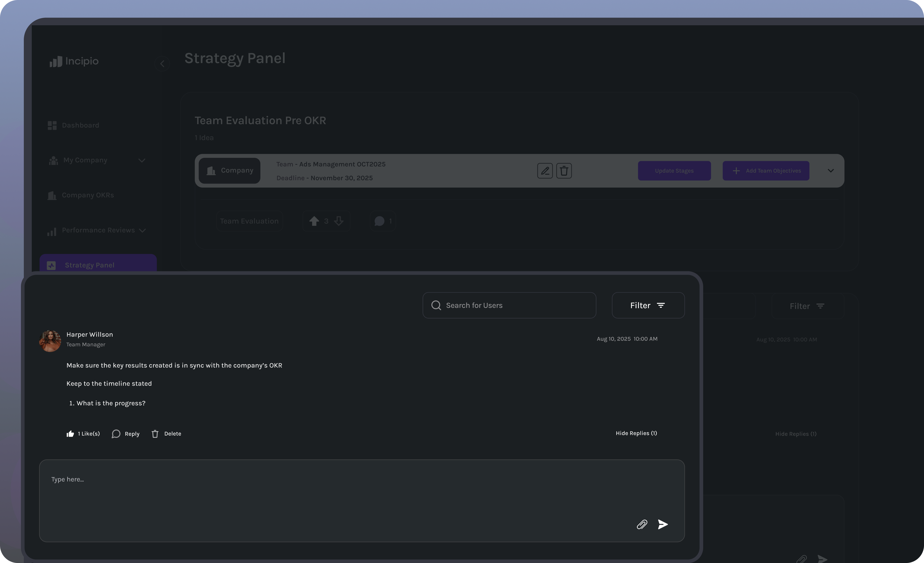Select the pencil edit icon on the team card
Viewport: 924px width, 563px height.
coord(545,171)
